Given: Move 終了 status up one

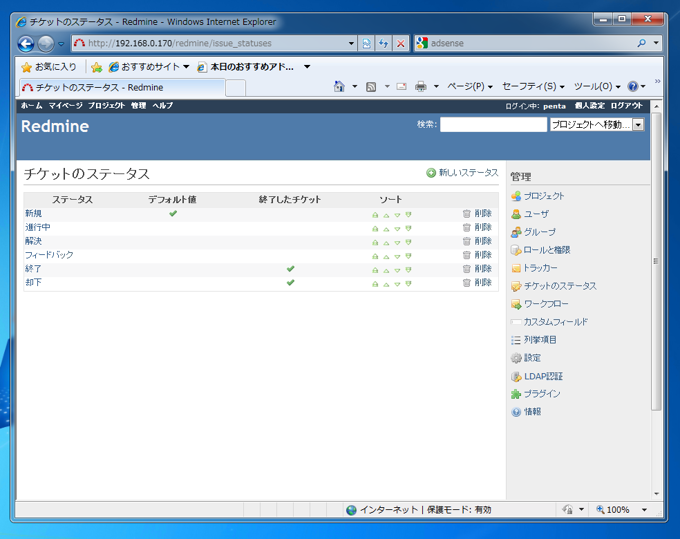Looking at the screenshot, I should [386, 270].
